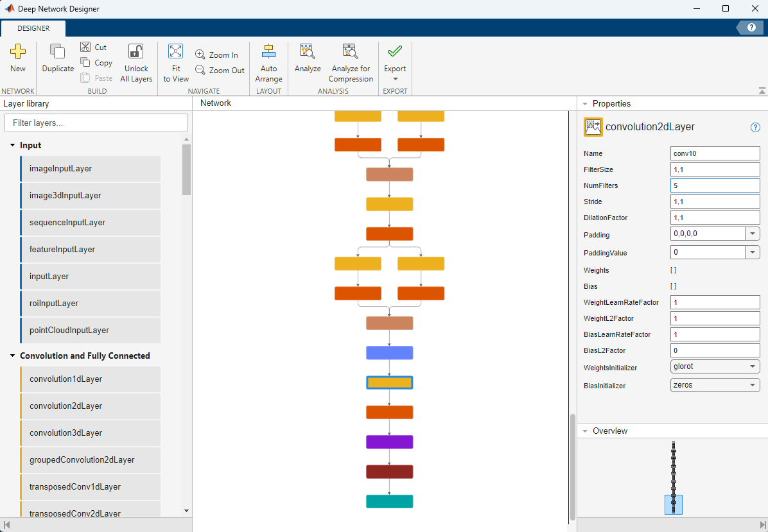Click the Filter layers search field
768x532 pixels.
point(96,123)
